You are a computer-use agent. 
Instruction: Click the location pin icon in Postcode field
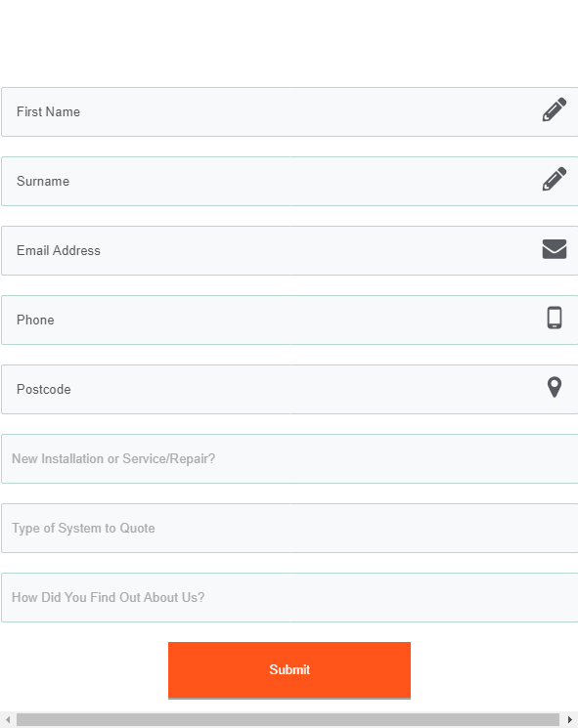[555, 387]
